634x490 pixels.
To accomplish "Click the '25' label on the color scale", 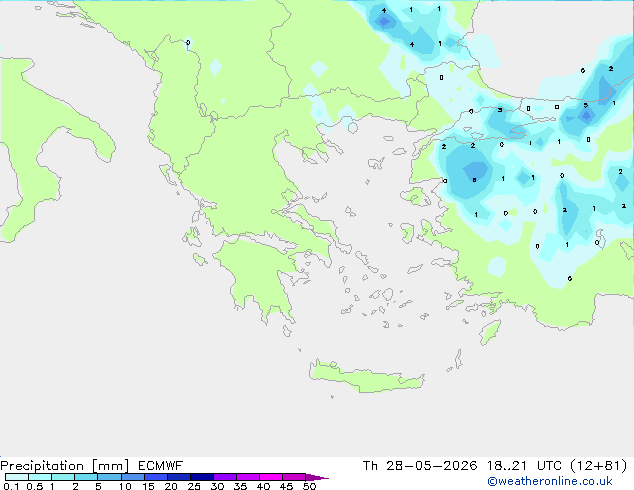I will pyautogui.click(x=194, y=486).
